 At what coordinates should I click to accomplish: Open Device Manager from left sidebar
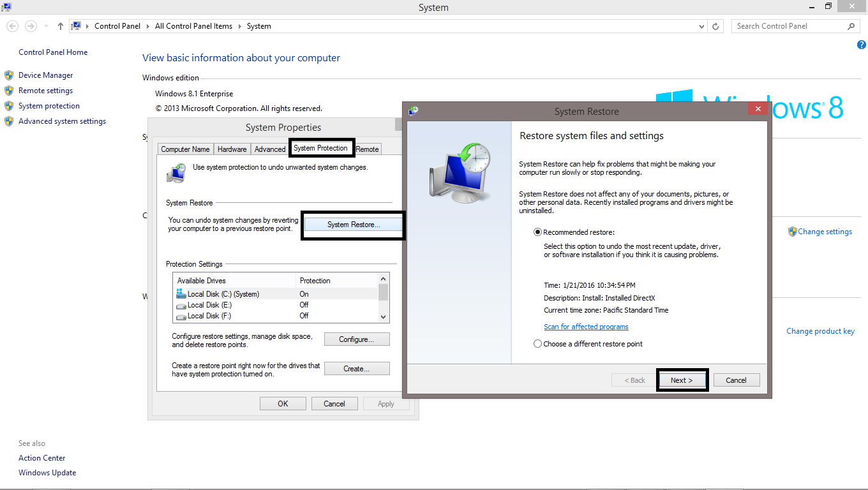click(x=45, y=75)
